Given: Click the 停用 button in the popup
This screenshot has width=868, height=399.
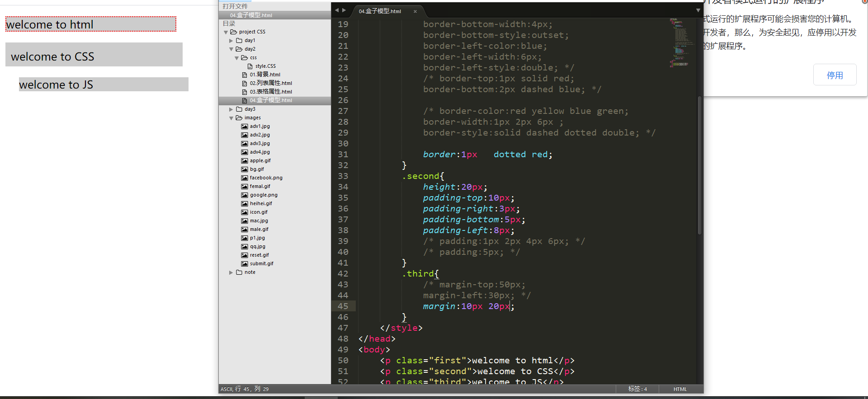Looking at the screenshot, I should [x=835, y=75].
